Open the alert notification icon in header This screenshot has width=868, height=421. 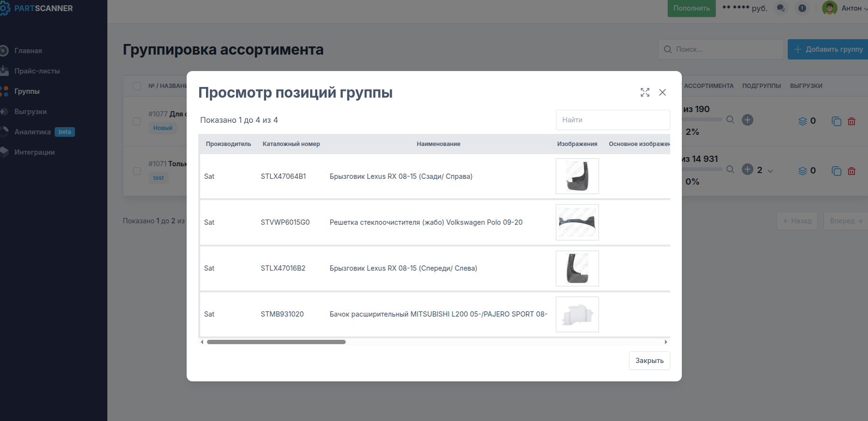click(x=802, y=8)
